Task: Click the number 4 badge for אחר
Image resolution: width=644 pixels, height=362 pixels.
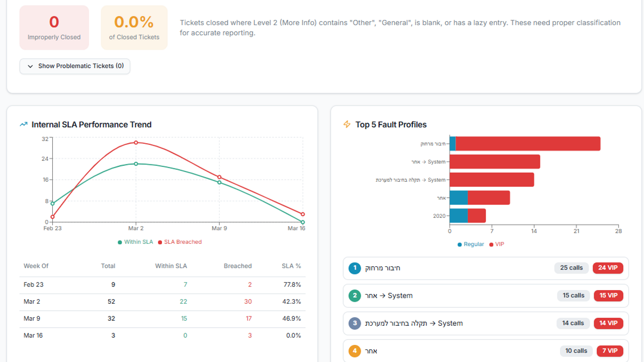Action: (x=355, y=351)
